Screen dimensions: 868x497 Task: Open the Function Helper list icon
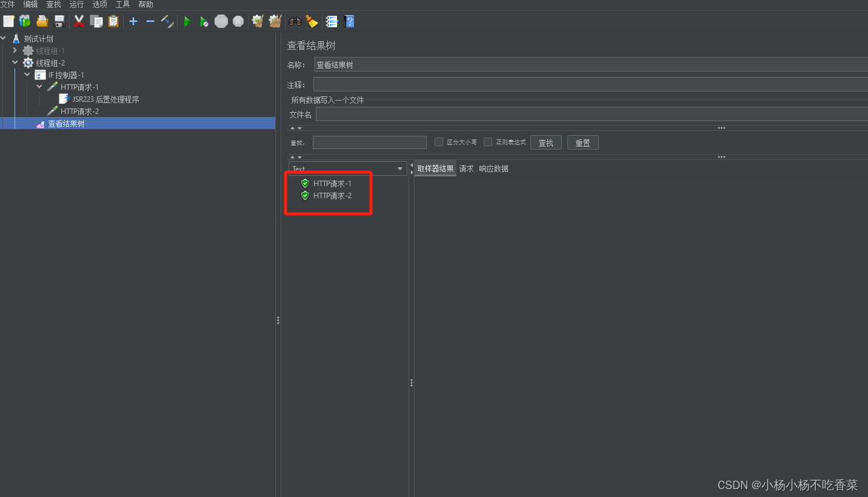click(332, 21)
